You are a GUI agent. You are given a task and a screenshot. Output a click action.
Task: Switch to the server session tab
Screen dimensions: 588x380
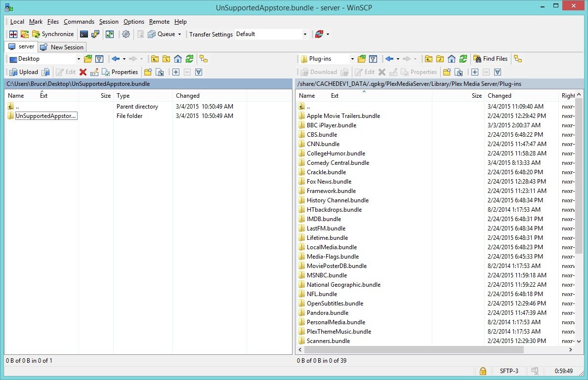21,47
